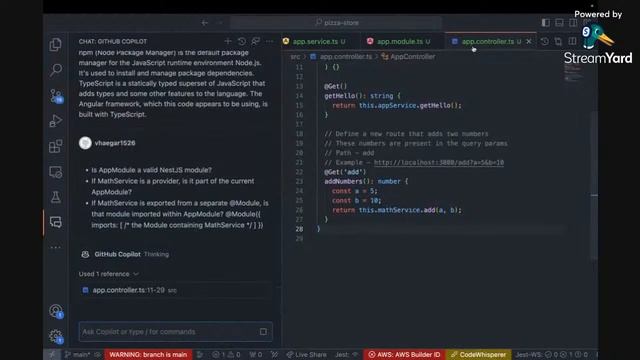
Task: Click Jest-WS status item
Action: pos(551,355)
